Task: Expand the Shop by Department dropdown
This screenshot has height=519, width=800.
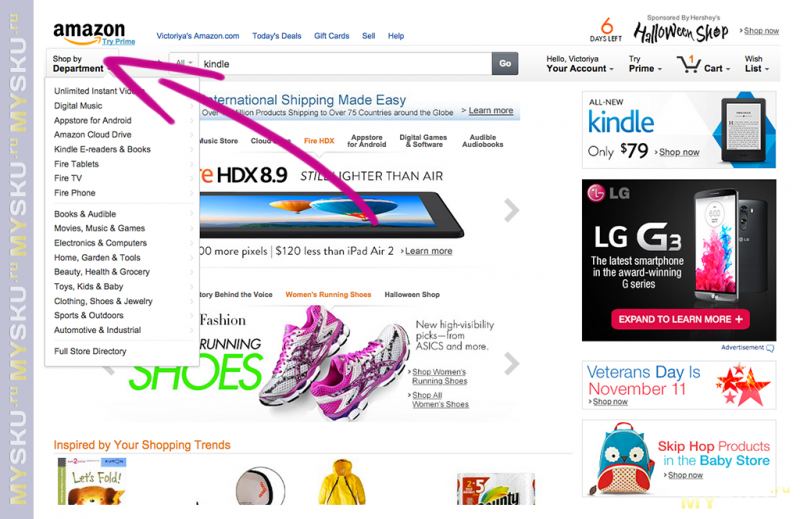Action: click(81, 64)
